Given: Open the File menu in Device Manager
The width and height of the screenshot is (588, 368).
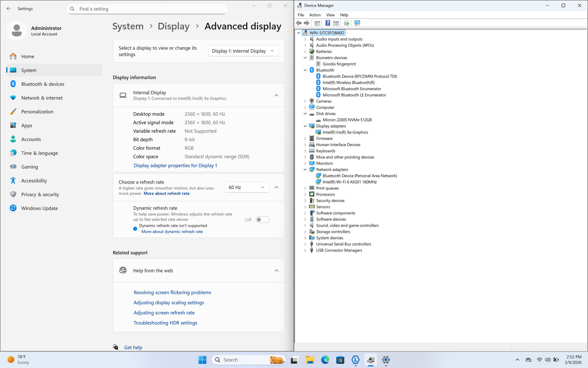Looking at the screenshot, I should [301, 15].
